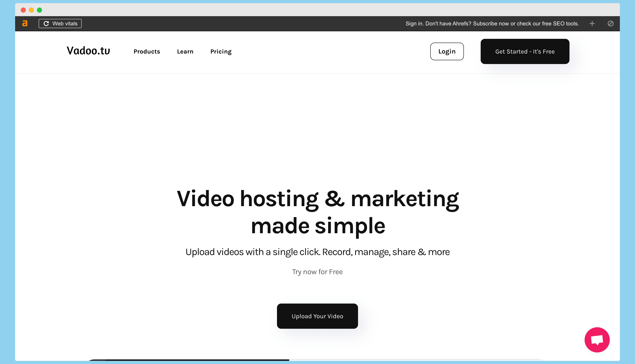
Task: Open the pink chat widget bubble
Action: tap(597, 340)
